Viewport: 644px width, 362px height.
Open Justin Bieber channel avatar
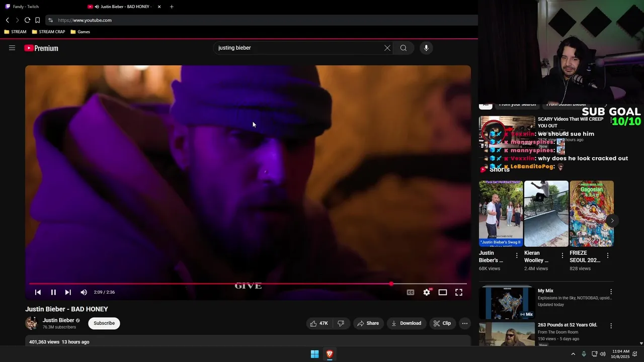32,323
